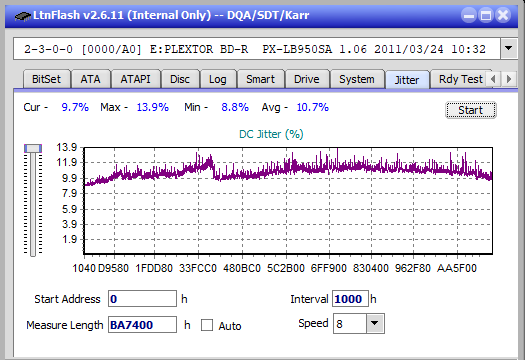The width and height of the screenshot is (525, 360).
Task: Open the drive selection dropdown arrow
Action: pyautogui.click(x=509, y=49)
